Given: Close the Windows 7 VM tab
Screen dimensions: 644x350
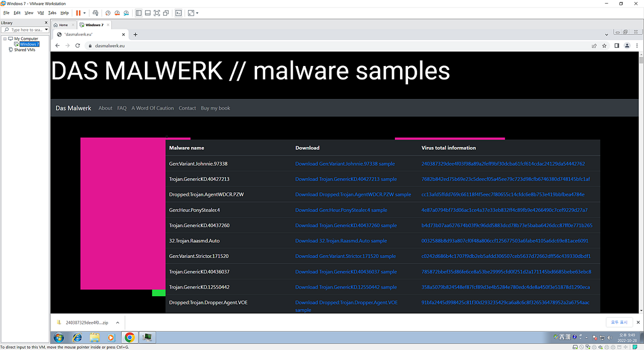Looking at the screenshot, I should click(x=108, y=25).
